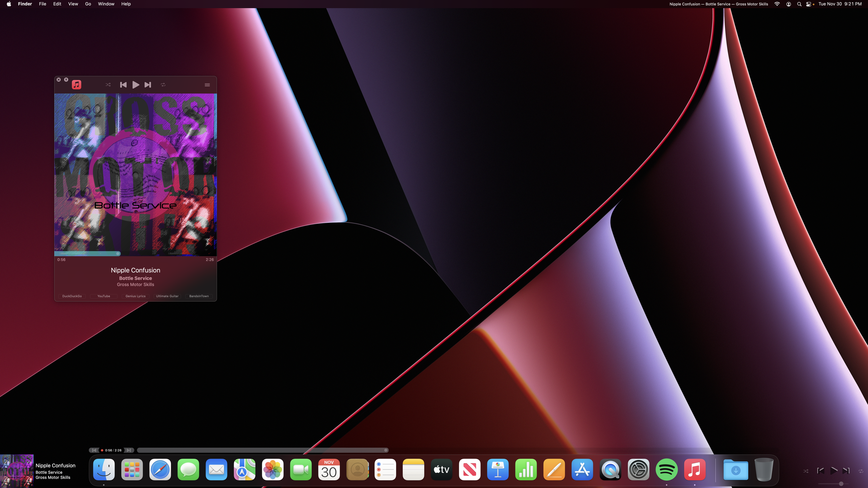Click previous track in bottom-right widget
The image size is (868, 488).
(x=820, y=471)
